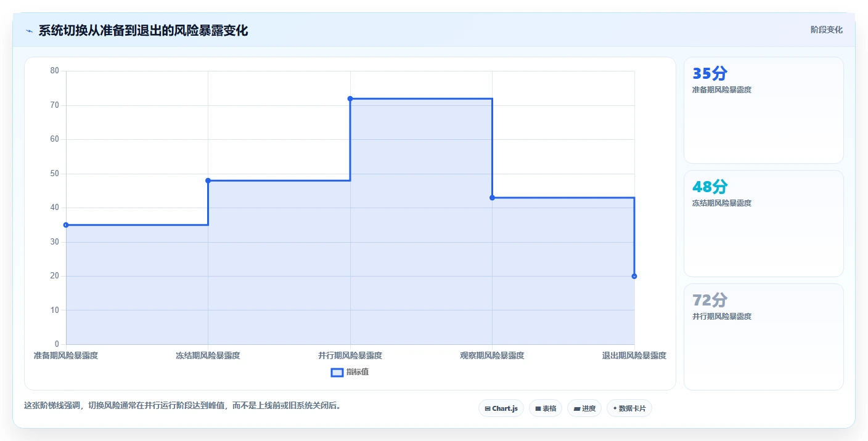Click x-axis label 冻结期风险暴露度
The height and width of the screenshot is (441, 868).
[x=208, y=356]
